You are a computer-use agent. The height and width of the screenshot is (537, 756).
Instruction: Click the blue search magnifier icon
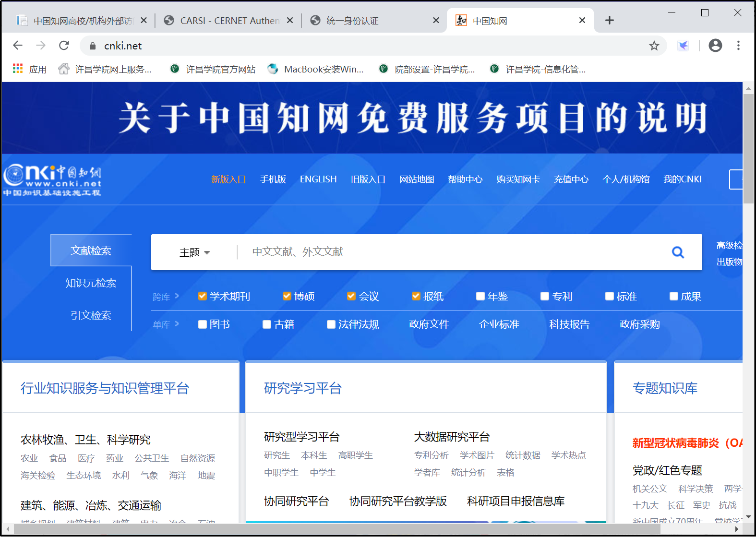tap(677, 252)
